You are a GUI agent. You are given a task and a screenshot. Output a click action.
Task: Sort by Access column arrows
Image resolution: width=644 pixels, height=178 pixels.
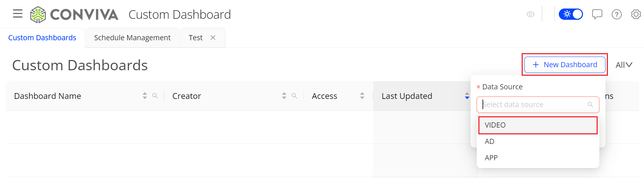362,96
